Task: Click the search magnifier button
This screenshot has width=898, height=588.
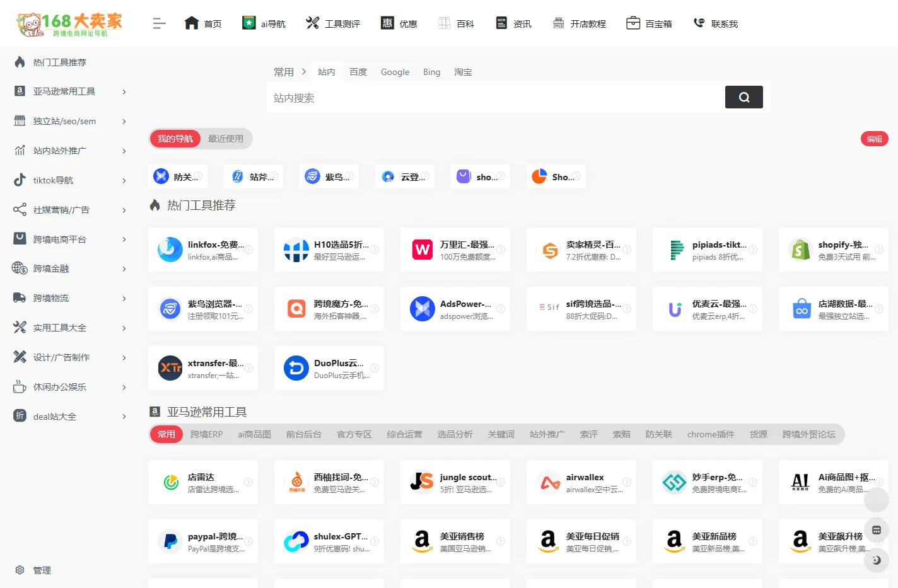Action: 744,97
